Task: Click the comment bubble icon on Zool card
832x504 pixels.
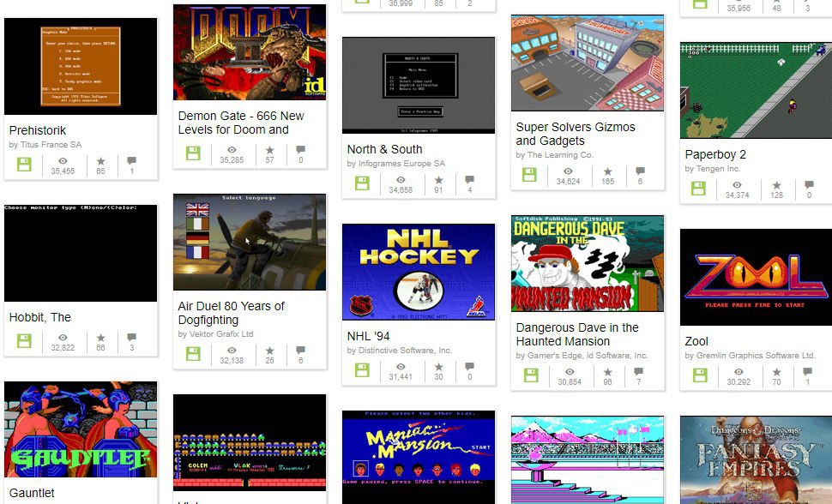Action: coord(807,371)
